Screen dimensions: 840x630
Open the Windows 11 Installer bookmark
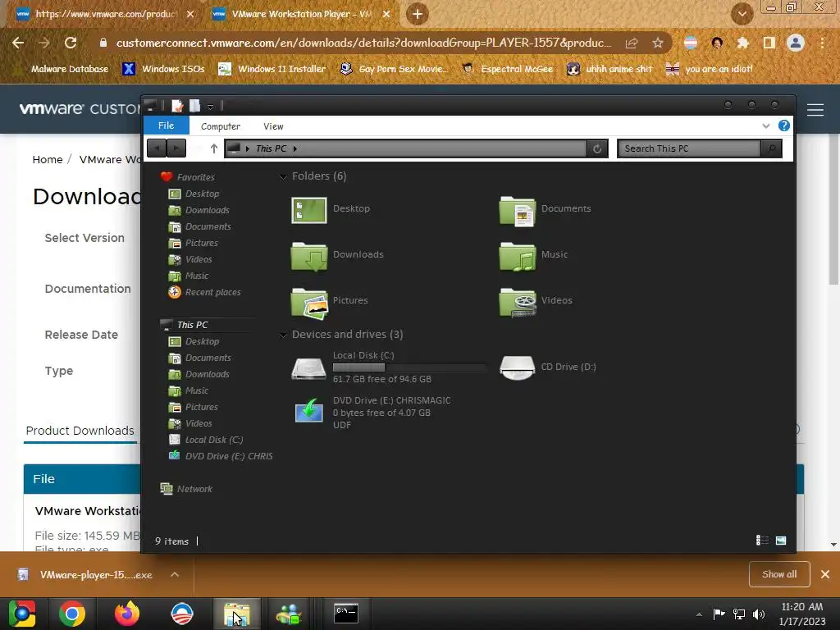(272, 69)
